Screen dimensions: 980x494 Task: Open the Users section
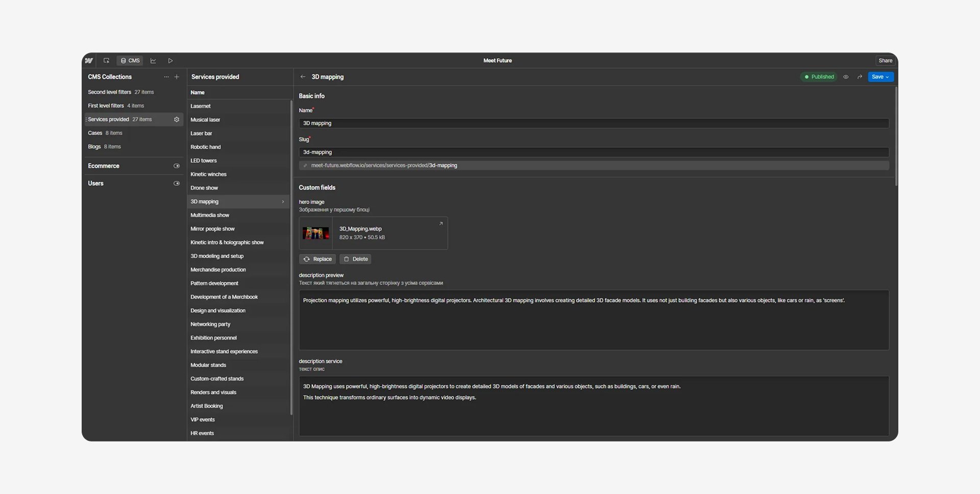pos(95,183)
